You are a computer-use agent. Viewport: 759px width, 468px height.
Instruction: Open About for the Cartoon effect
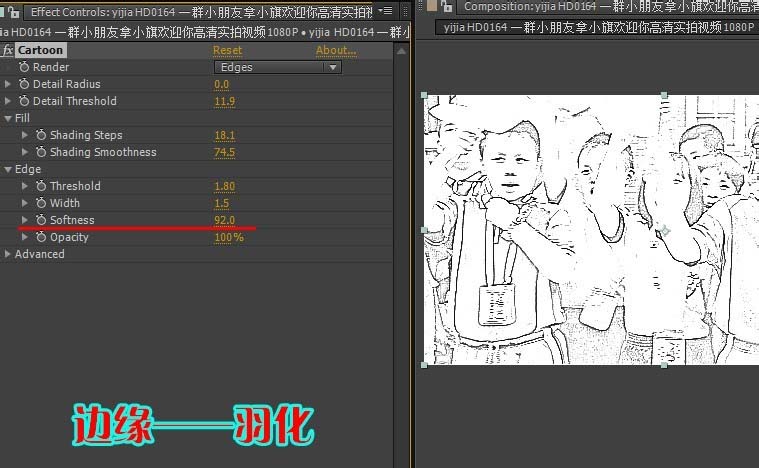[336, 50]
